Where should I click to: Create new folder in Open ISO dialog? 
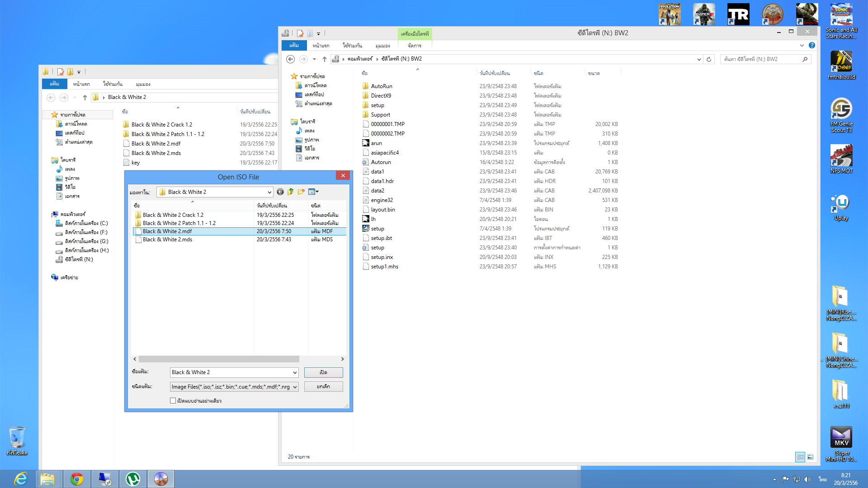click(301, 192)
